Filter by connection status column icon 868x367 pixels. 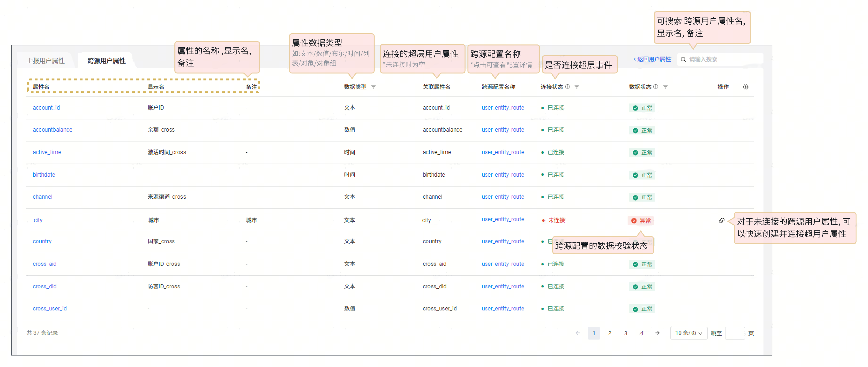577,87
